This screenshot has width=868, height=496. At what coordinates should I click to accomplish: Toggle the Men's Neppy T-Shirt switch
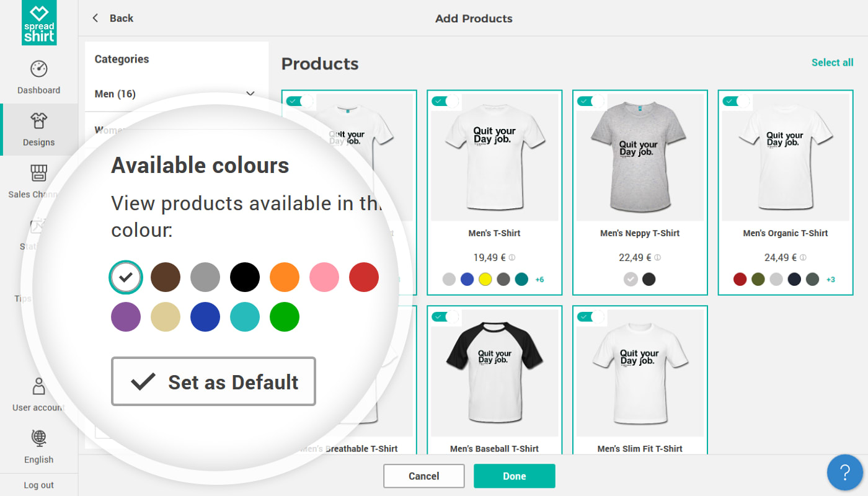click(590, 101)
